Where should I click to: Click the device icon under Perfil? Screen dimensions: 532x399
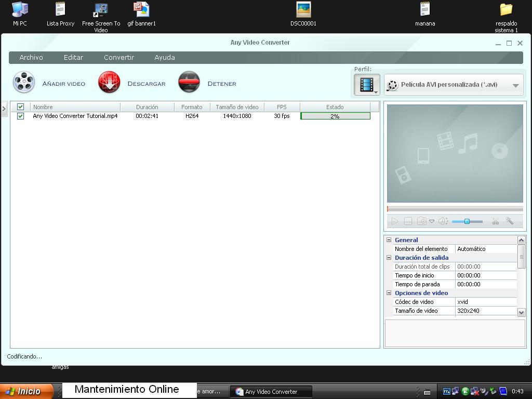pos(366,84)
